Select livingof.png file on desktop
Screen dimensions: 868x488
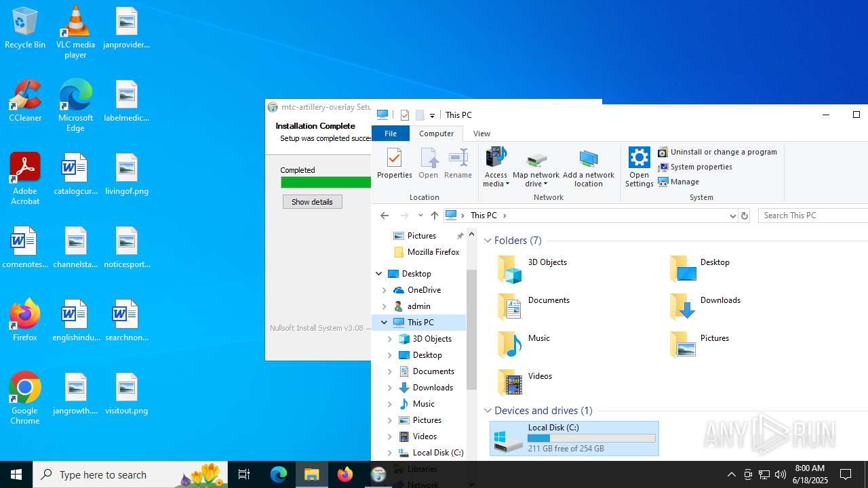point(127,175)
